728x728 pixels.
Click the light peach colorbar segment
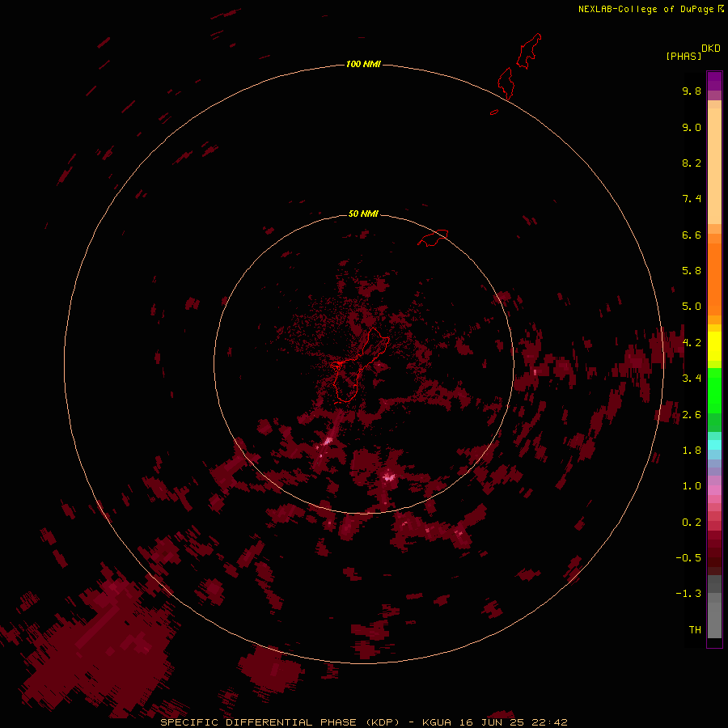point(714,166)
